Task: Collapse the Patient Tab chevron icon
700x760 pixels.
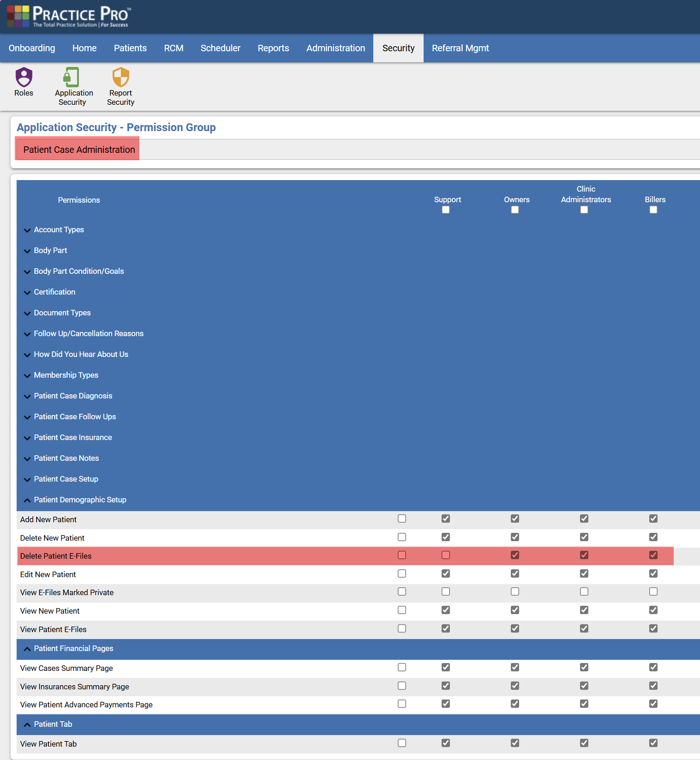Action: pyautogui.click(x=27, y=724)
